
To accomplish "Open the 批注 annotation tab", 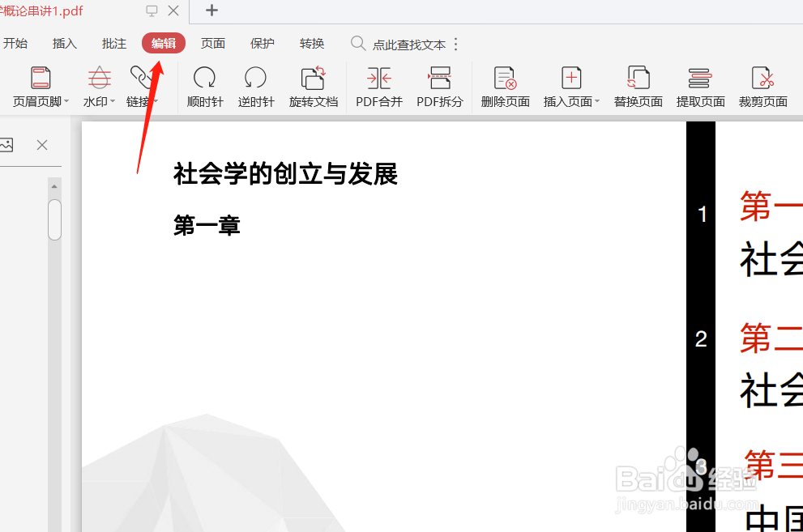I will (113, 43).
